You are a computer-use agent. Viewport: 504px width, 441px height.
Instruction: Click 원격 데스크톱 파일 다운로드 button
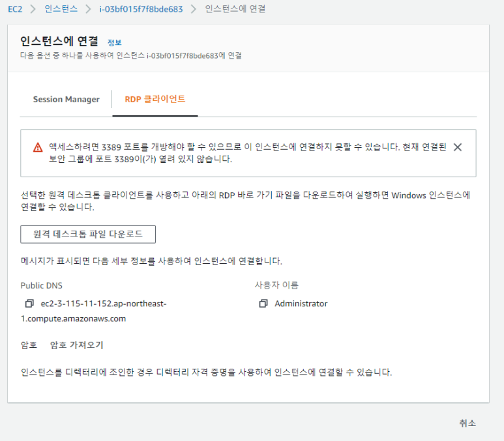(x=88, y=234)
